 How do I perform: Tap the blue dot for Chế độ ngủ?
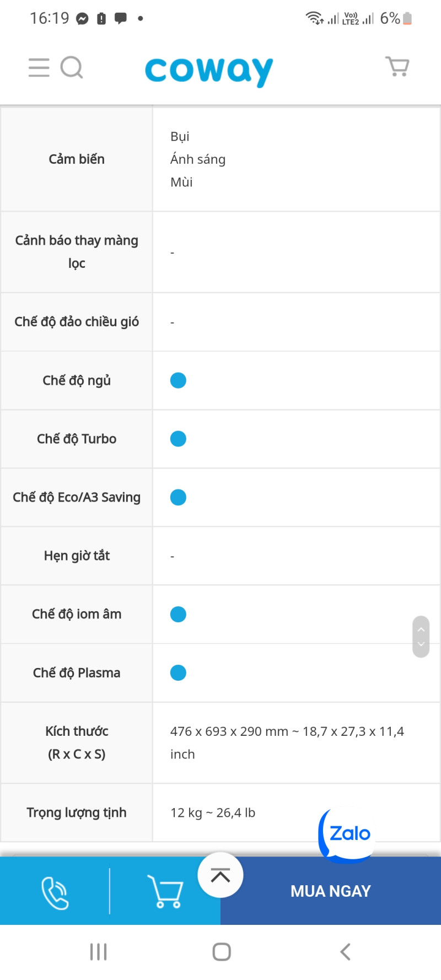[178, 380]
